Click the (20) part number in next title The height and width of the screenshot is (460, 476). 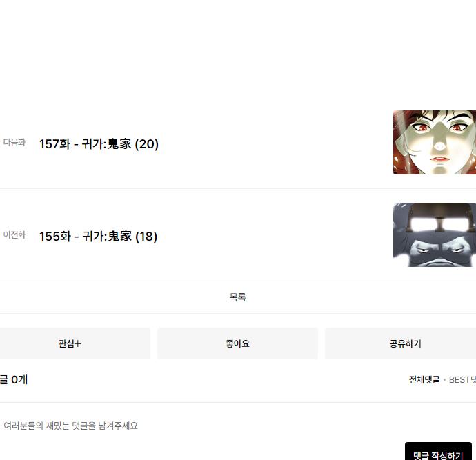(x=147, y=144)
